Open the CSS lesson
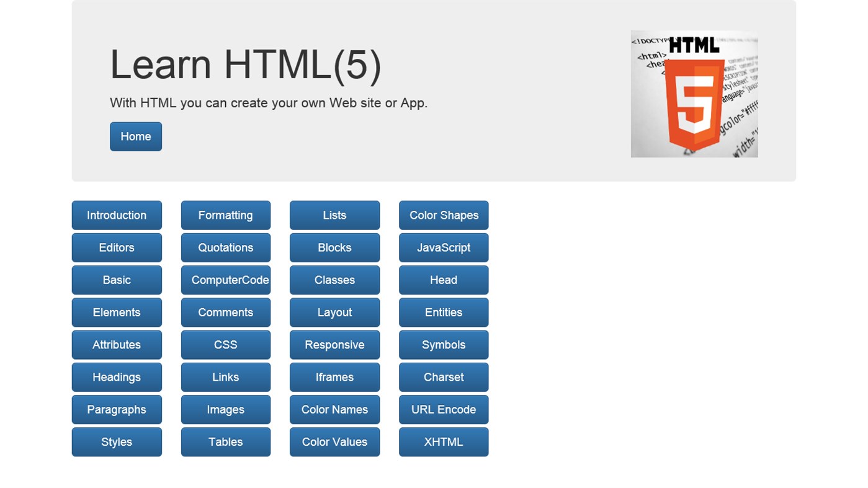 click(225, 345)
